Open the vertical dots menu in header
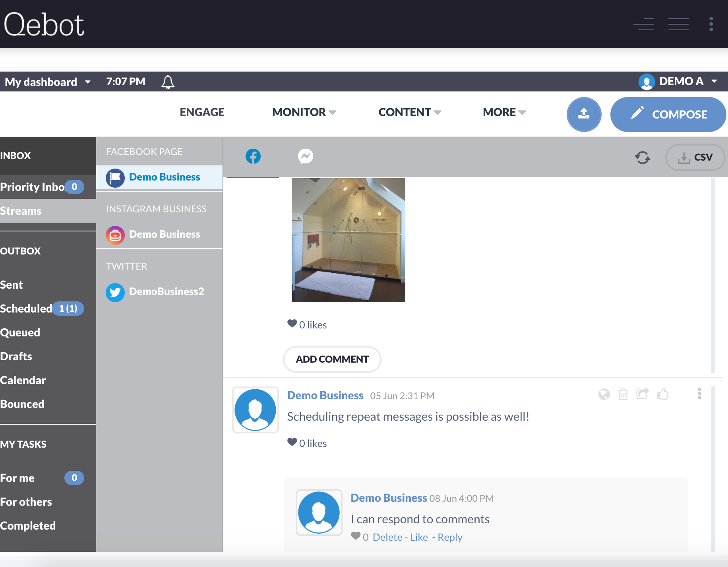Screen dimensions: 728x567 tap(711, 24)
